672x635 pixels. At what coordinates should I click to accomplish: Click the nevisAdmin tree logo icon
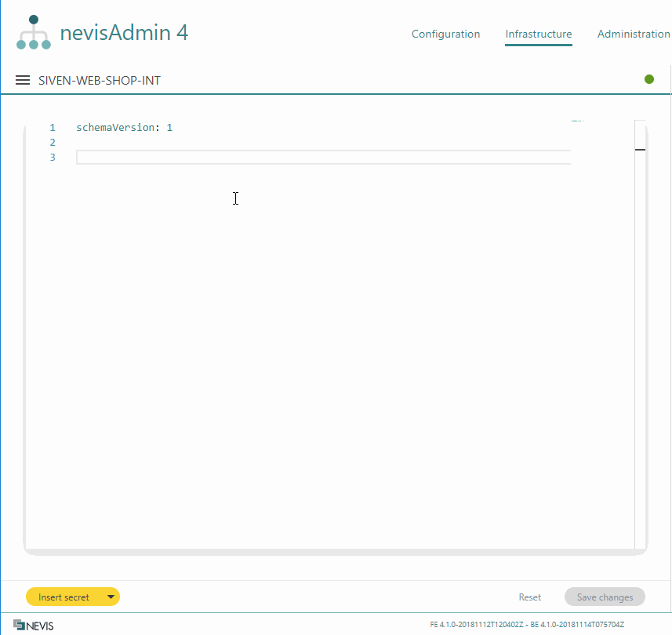[x=34, y=33]
